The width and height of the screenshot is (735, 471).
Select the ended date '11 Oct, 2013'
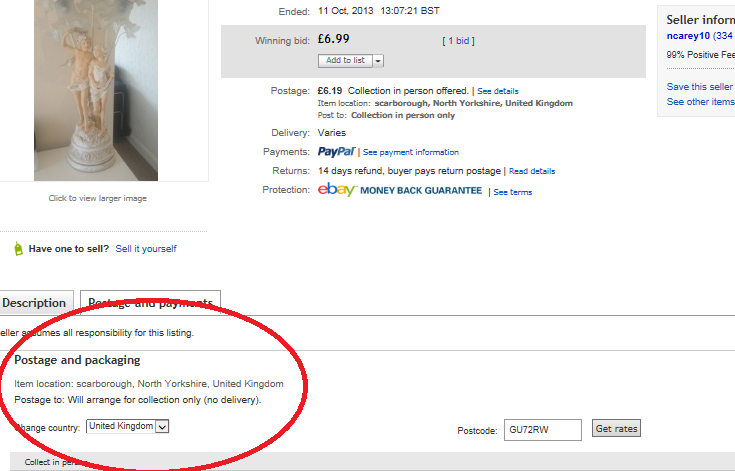pyautogui.click(x=345, y=11)
